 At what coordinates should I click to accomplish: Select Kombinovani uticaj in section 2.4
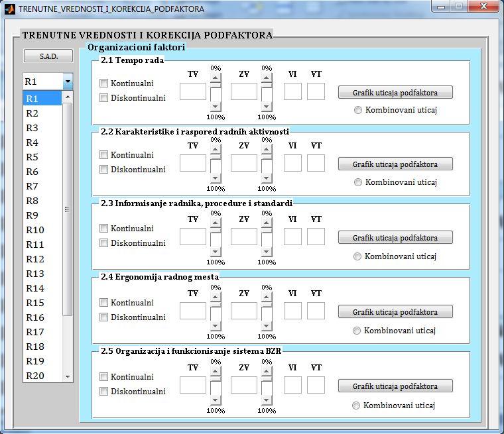[x=357, y=331]
